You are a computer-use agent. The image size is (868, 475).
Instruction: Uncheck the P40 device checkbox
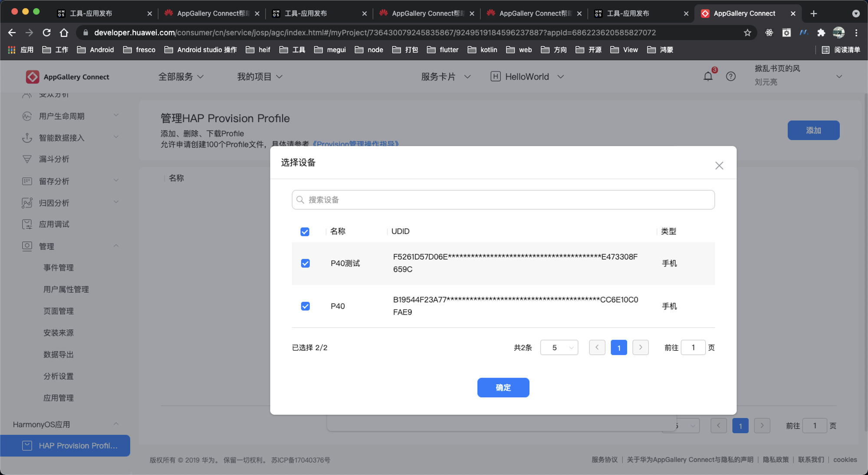(x=305, y=306)
